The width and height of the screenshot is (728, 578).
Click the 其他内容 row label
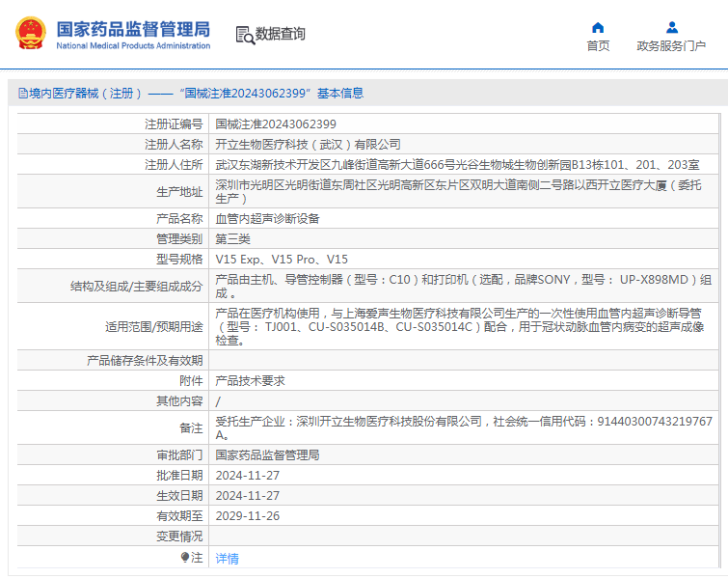click(179, 401)
